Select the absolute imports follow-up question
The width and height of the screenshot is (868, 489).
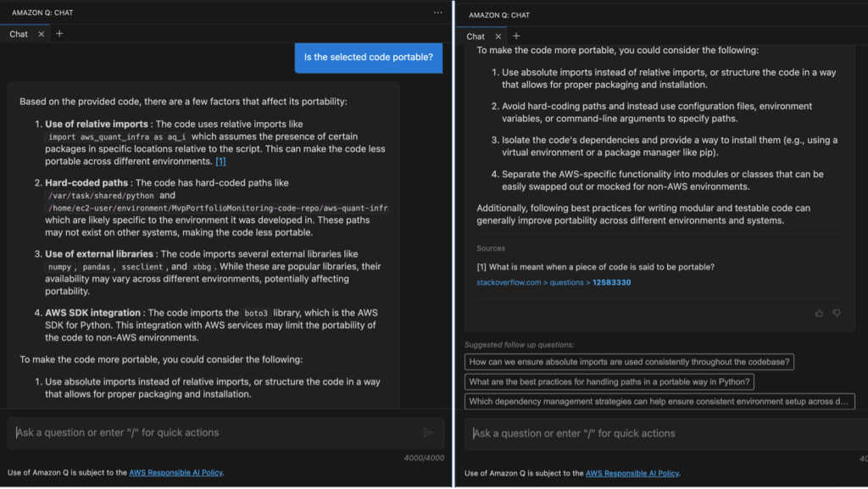629,362
